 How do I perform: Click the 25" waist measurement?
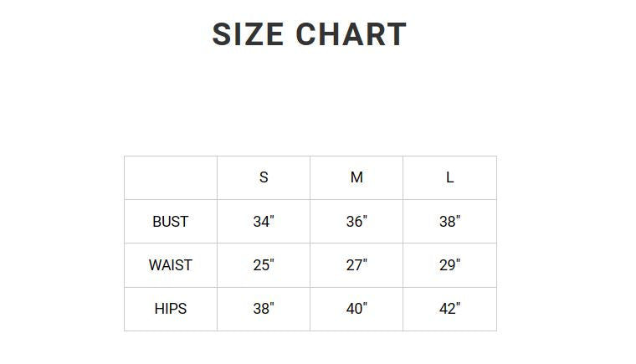tap(264, 265)
